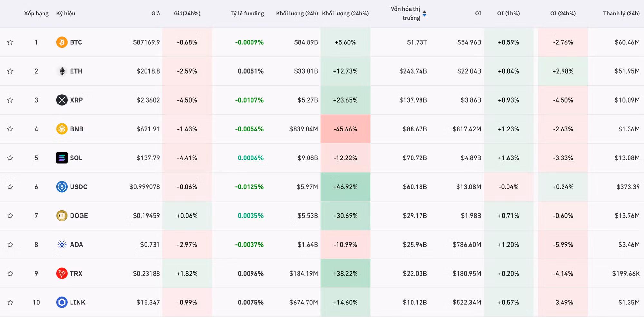Add TRX to favorites with star
Image resolution: width=644 pixels, height=317 pixels.
coord(10,274)
